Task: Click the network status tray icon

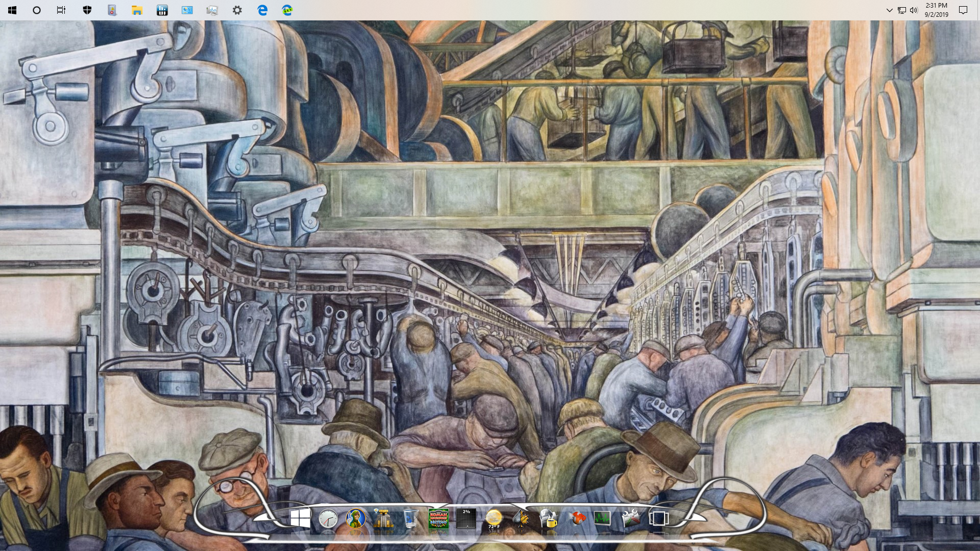Action: tap(902, 10)
